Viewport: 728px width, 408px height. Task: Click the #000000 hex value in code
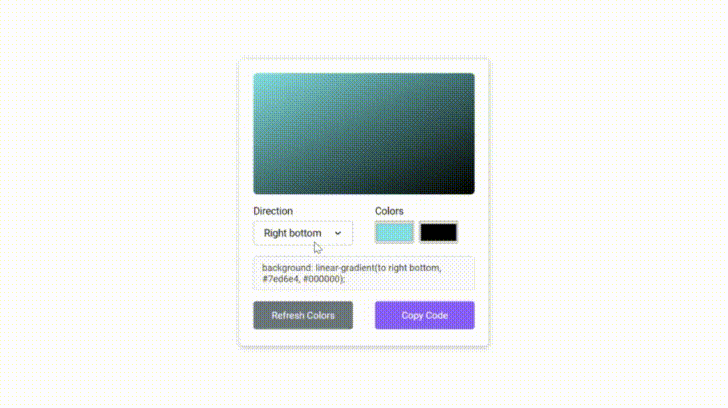click(x=322, y=279)
